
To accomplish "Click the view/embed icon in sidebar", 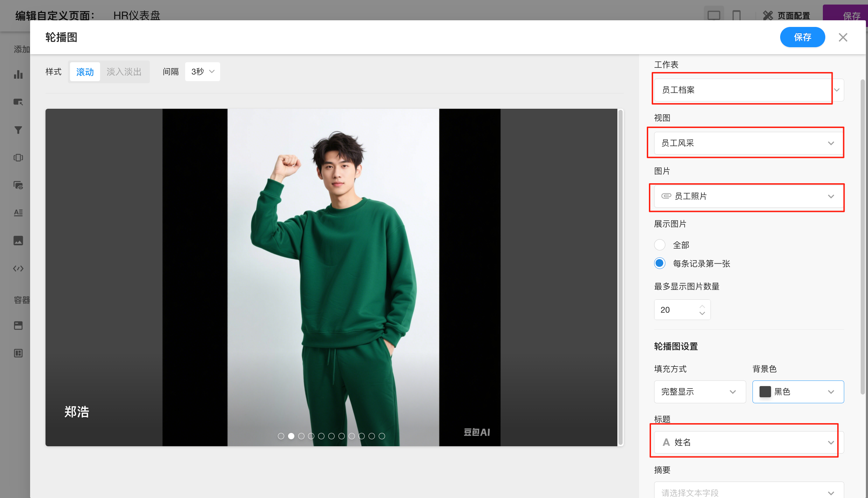I will coord(18,185).
